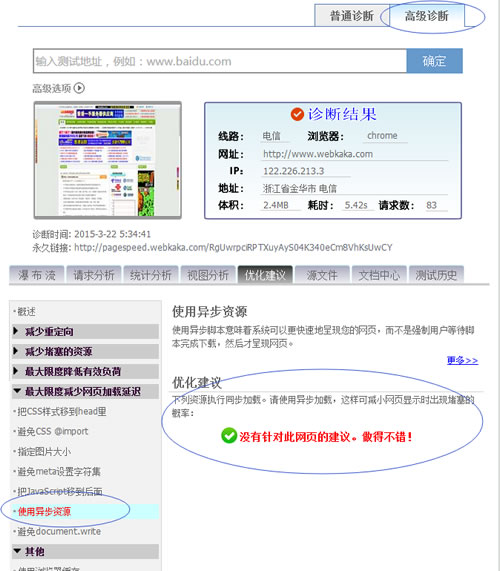Open the 优化建议 tab
This screenshot has width=500, height=571.
[265, 275]
